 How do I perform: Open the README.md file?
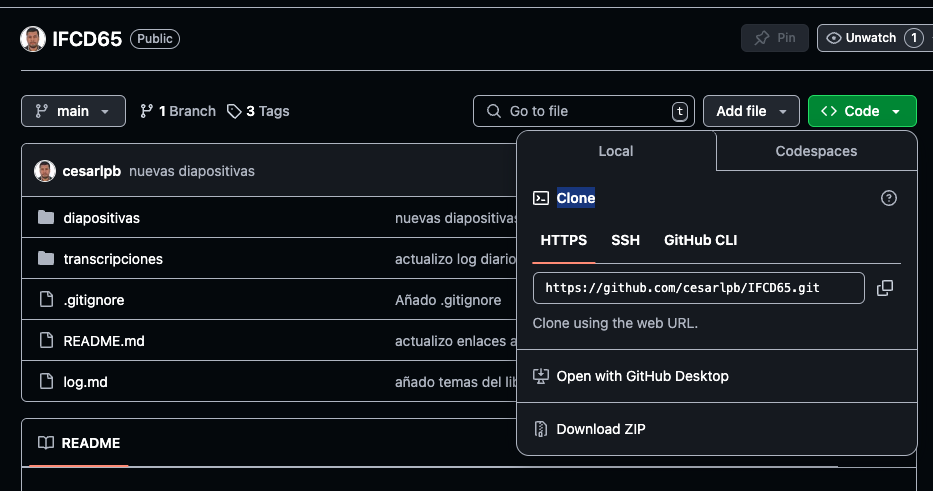coord(104,341)
